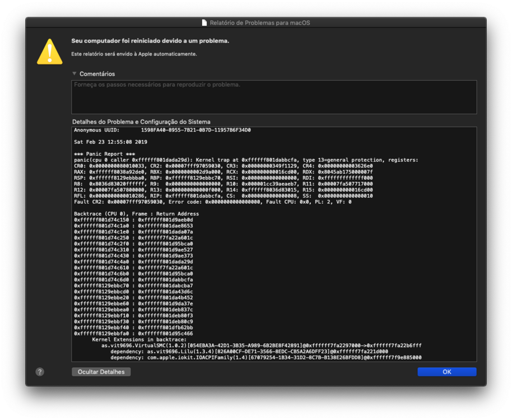Focus the comments text field
The image size is (512, 420).
point(273,97)
